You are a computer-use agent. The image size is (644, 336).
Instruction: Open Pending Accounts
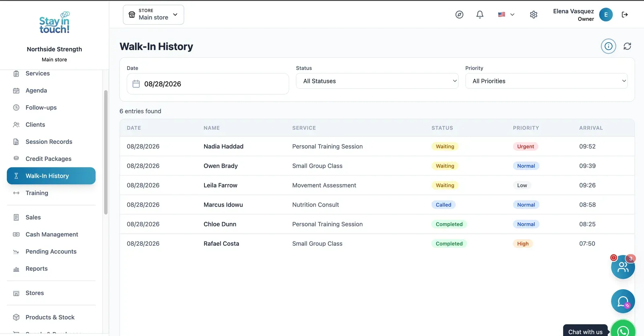pos(51,251)
